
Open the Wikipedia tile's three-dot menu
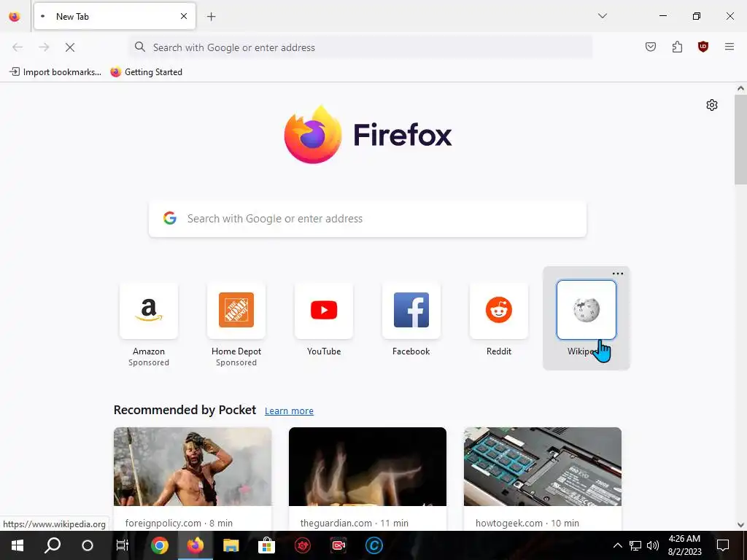618,274
